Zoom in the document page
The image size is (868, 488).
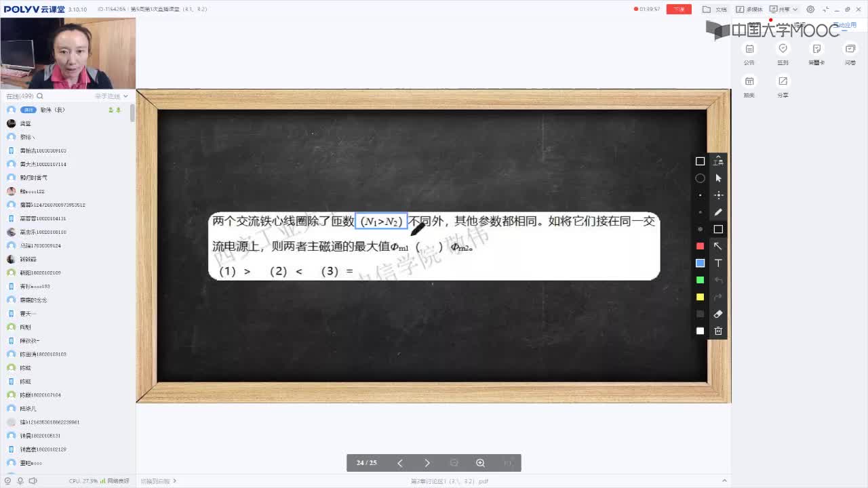pos(480,463)
